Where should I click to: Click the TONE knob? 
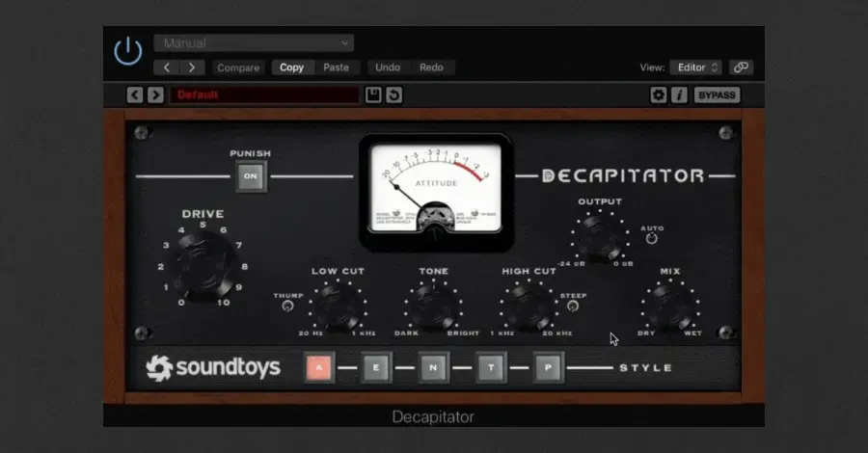coord(433,306)
